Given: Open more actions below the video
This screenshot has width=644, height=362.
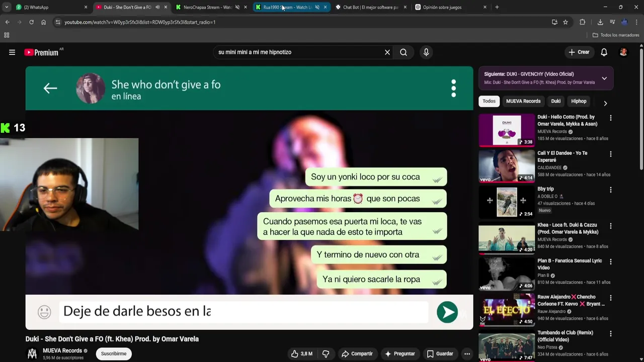Looking at the screenshot, I should (x=467, y=354).
